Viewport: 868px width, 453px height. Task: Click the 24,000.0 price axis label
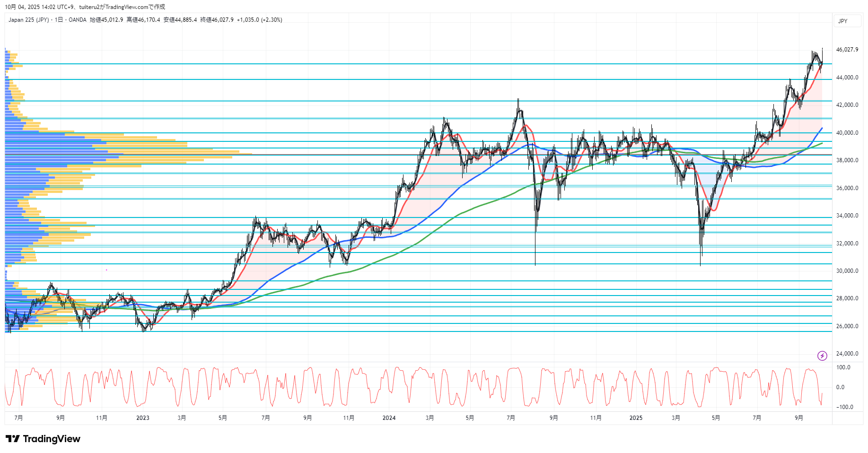pos(847,354)
